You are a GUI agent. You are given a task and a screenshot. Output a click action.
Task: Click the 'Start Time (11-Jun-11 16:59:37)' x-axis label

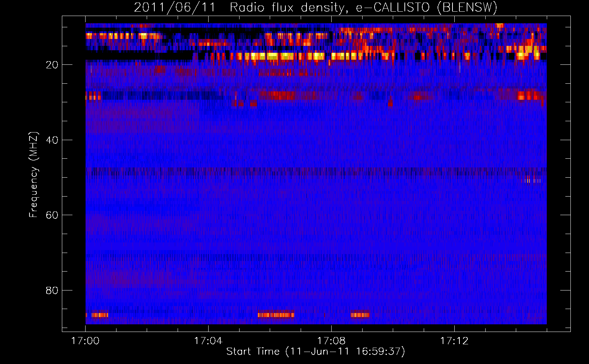pos(316,352)
